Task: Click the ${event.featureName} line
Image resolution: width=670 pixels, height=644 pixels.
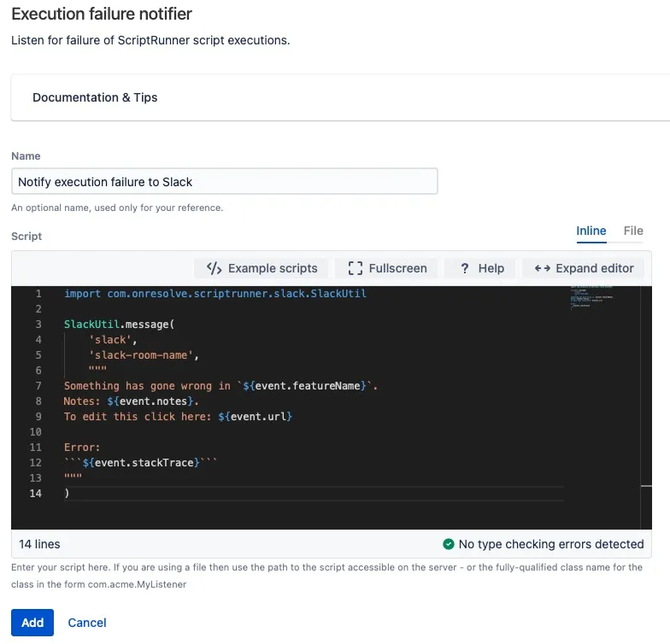Action: tap(220, 386)
